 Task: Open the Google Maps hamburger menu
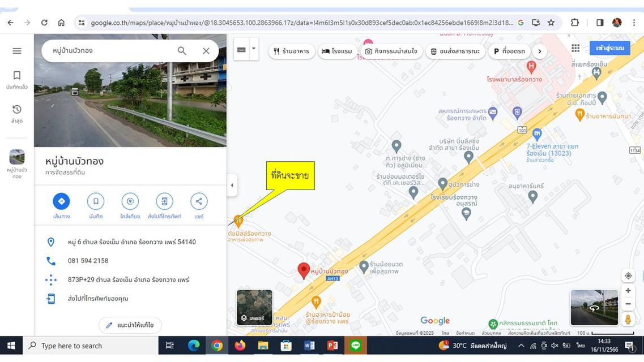[16, 50]
